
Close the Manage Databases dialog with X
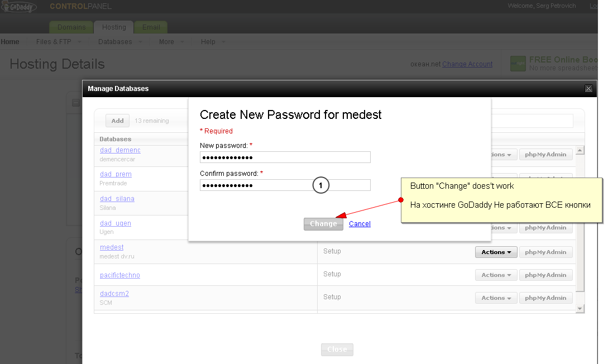click(588, 89)
